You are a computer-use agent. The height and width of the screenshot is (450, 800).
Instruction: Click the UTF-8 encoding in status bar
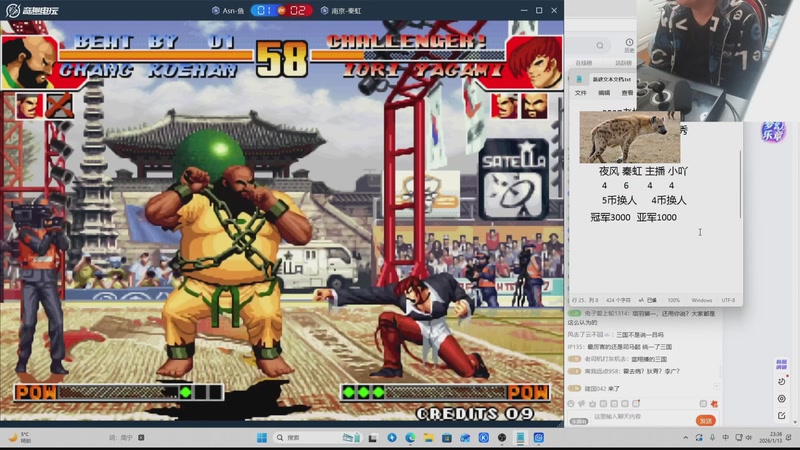728,300
